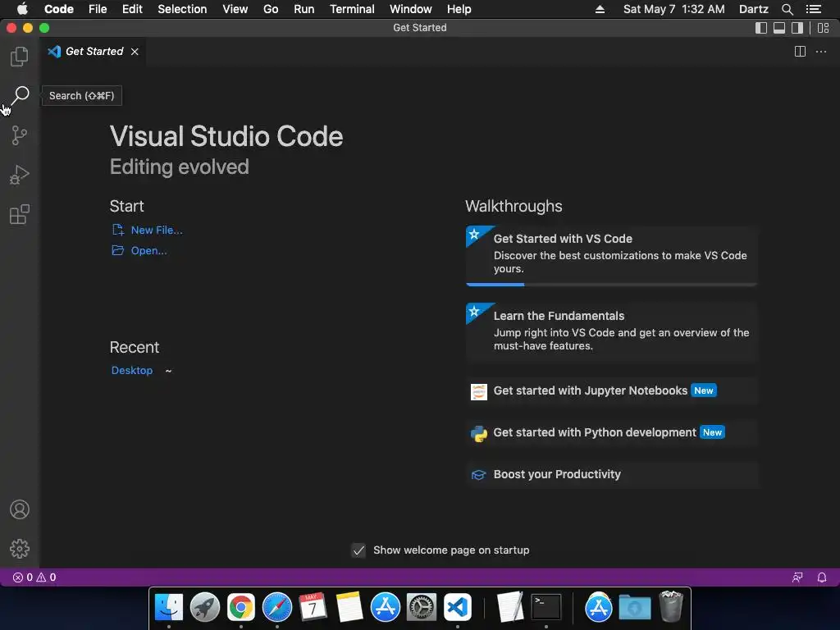Open the Customize Layout button

824,28
